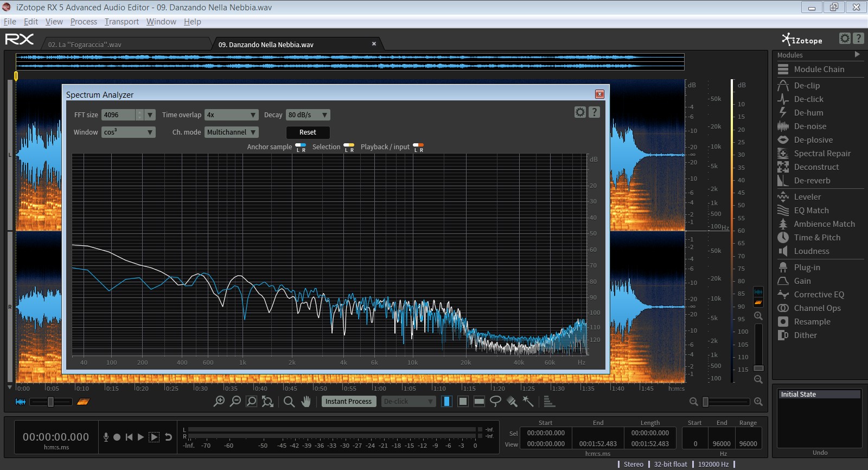Toggle Anchor sample L/R display

point(301,147)
